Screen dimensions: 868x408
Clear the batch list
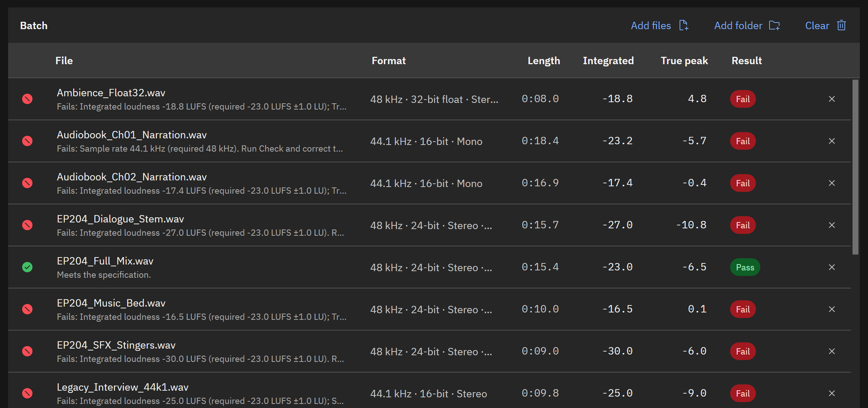825,25
